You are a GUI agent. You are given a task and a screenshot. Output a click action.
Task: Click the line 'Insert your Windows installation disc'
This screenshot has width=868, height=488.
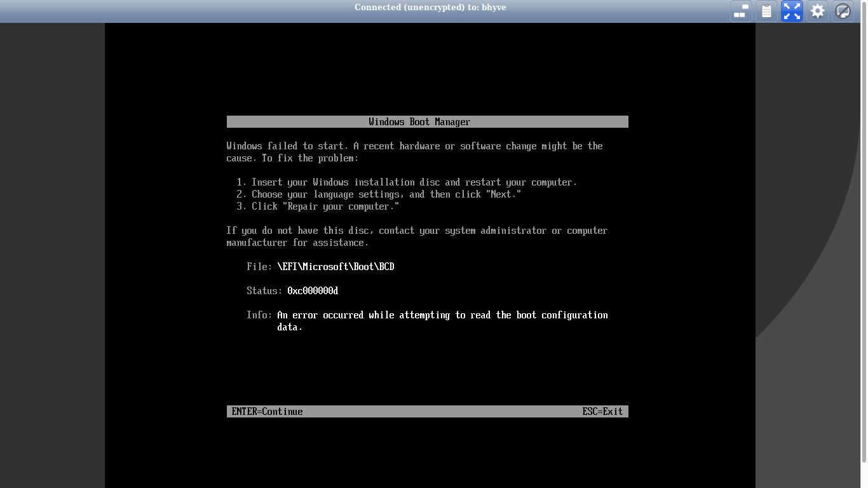pos(407,182)
